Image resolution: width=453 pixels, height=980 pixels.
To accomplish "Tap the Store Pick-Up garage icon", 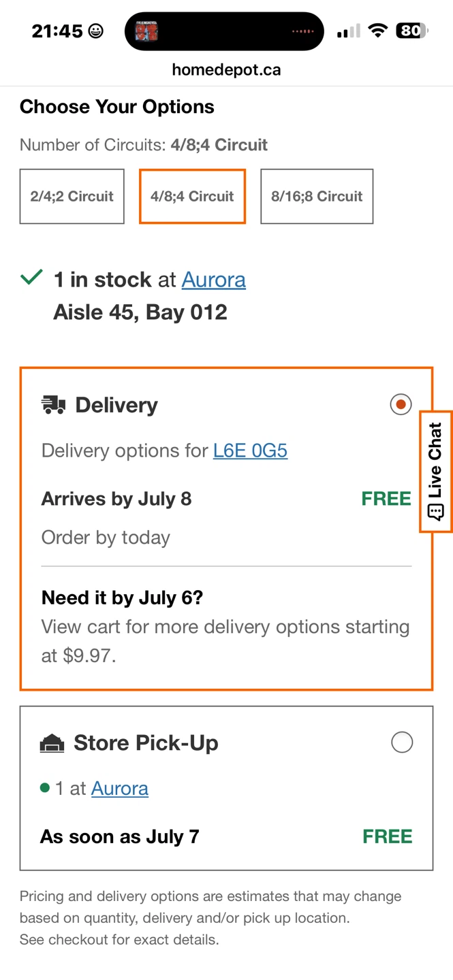I will [x=52, y=743].
